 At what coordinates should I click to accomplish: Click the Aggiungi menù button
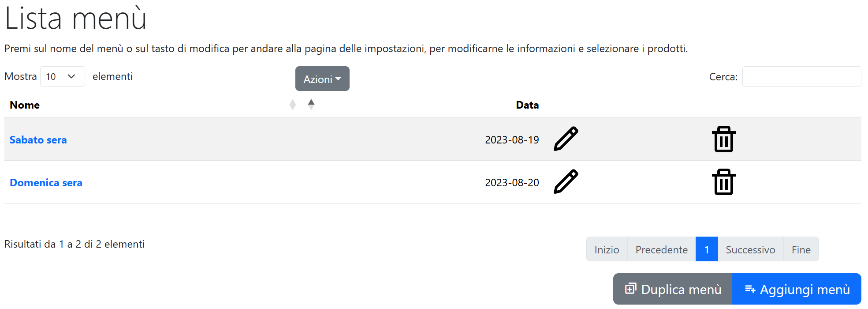pyautogui.click(x=797, y=289)
